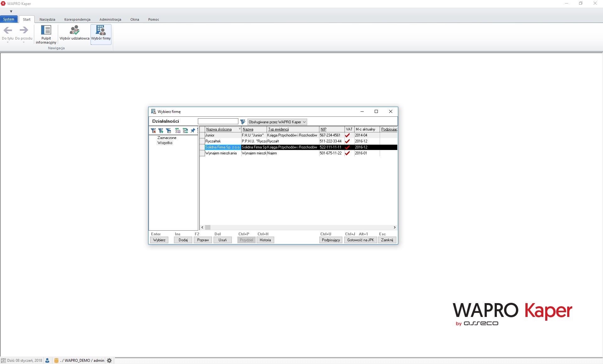Open quick access toolbar dropdown arrow
This screenshot has height=364, width=603.
[11, 11]
